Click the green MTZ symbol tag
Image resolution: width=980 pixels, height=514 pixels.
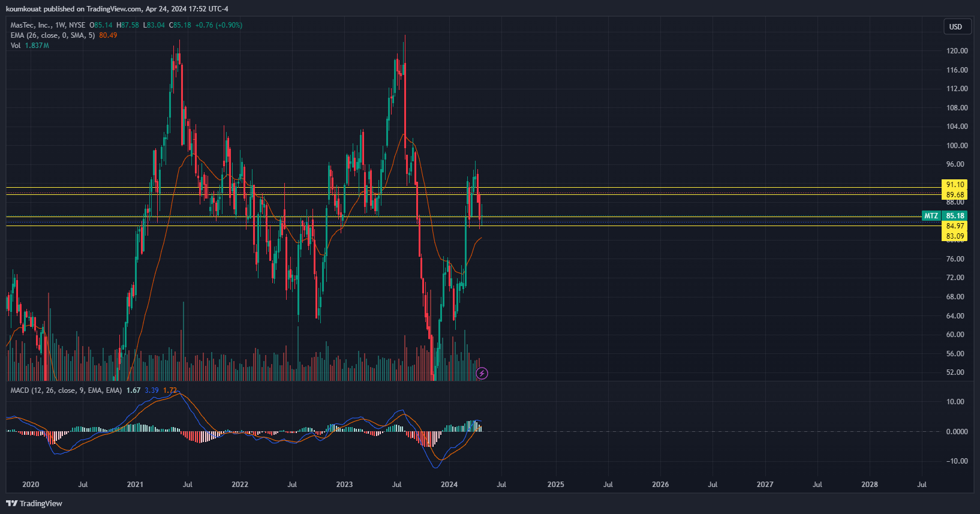931,216
